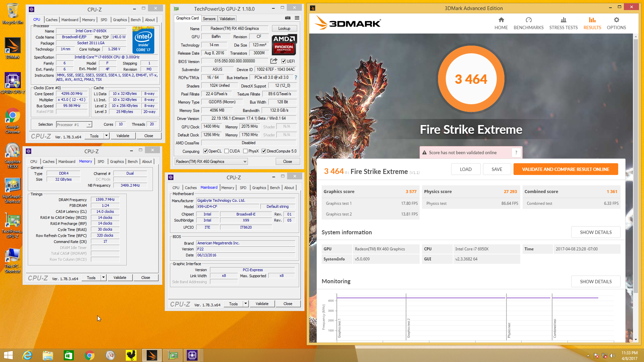644x362 pixels.
Task: Open Internet Explorer from taskbar
Action: coord(27,355)
